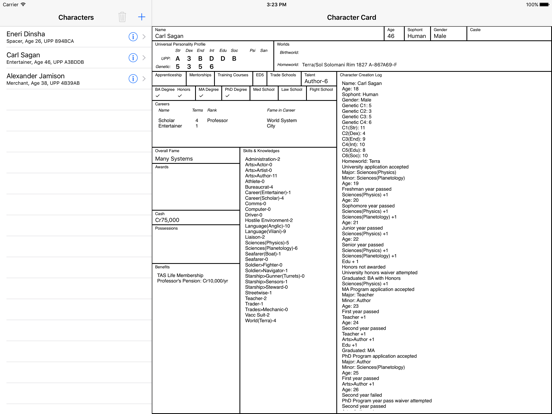
Task: Click the trash delete icon
Action: coord(122,17)
